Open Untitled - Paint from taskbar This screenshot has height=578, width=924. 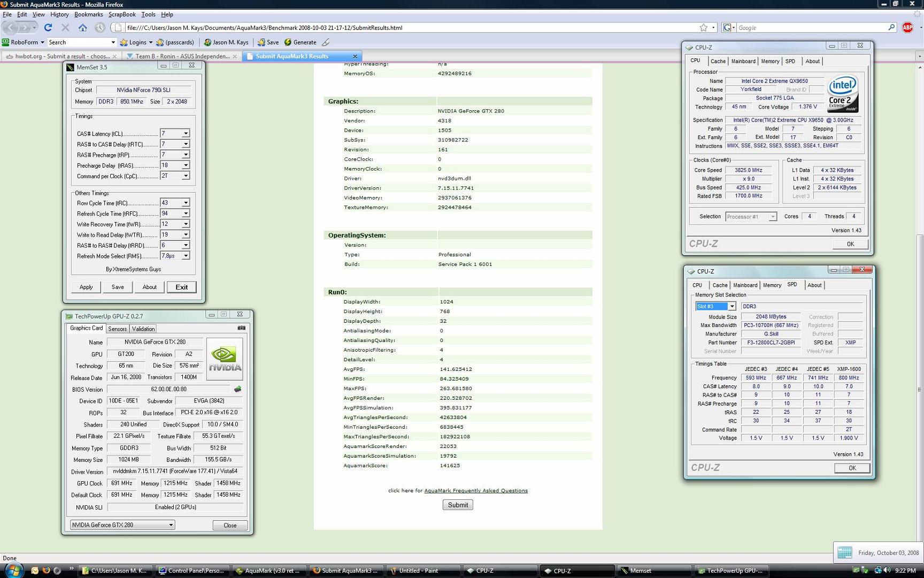point(424,571)
